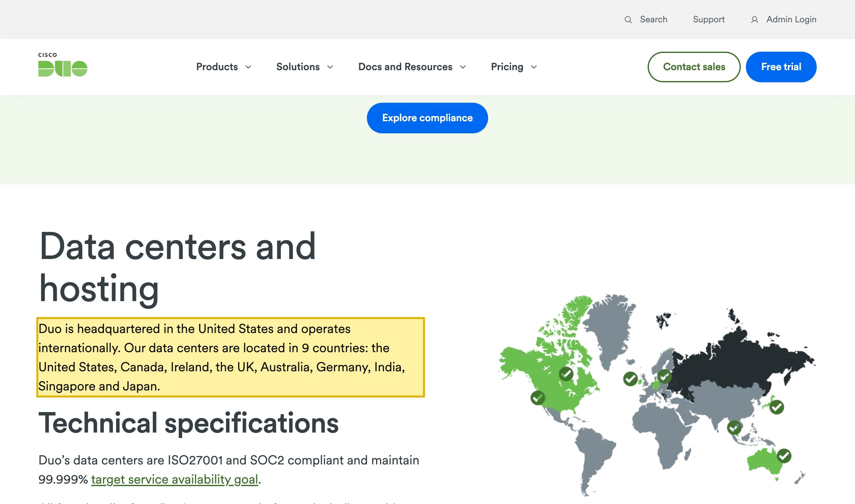Click the checkmark on Germany
855x504 pixels.
coord(664,376)
